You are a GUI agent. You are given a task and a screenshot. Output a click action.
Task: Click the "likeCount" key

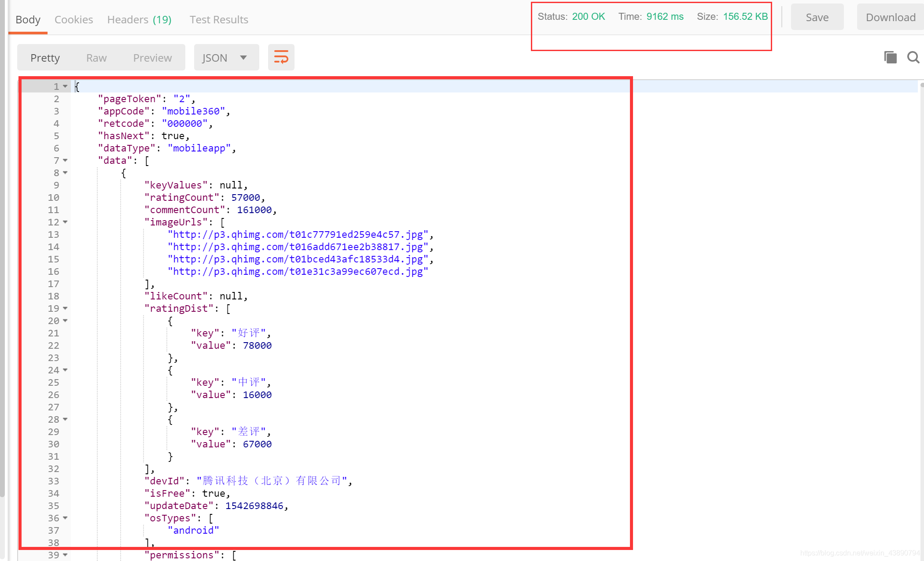176,296
